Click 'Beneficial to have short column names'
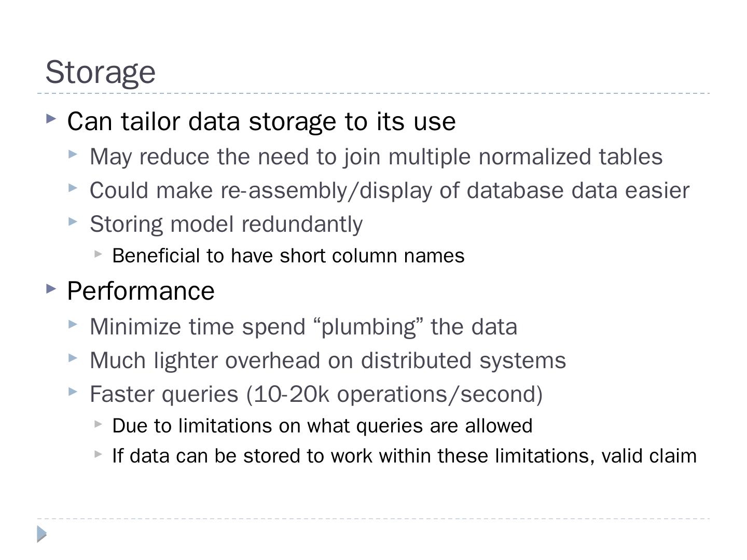The height and width of the screenshot is (560, 747). (x=288, y=256)
